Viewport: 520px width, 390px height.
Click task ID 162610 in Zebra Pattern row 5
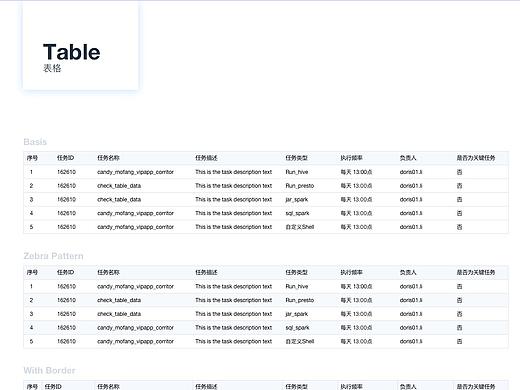click(66, 341)
